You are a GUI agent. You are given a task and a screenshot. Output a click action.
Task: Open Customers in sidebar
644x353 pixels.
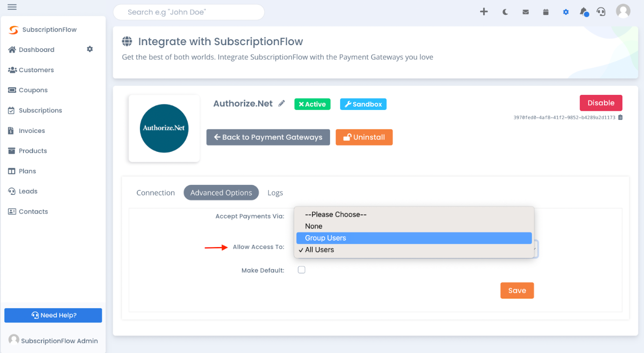(x=31, y=70)
